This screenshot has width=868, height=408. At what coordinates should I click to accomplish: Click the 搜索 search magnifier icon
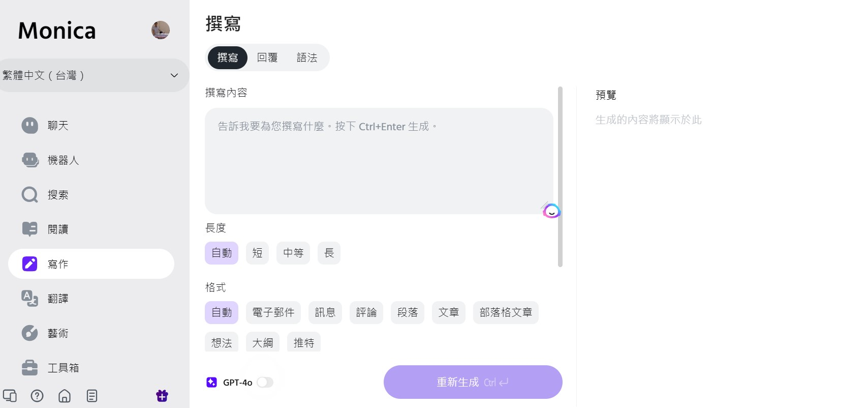29,195
